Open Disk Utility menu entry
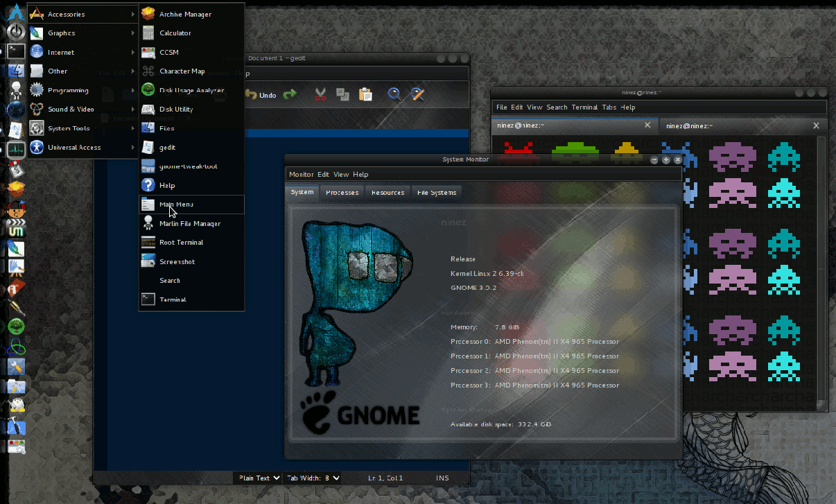 (x=191, y=109)
